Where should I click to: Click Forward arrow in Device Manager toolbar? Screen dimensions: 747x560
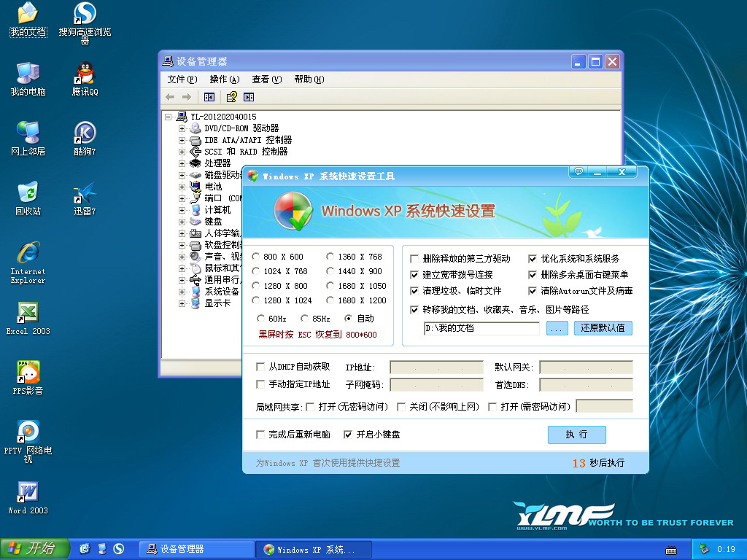pos(187,97)
